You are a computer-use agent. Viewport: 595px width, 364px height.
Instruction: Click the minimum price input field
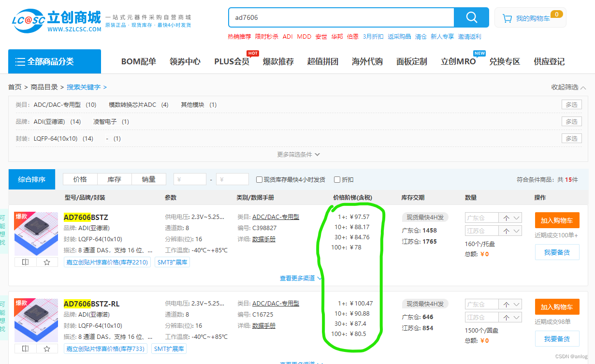[190, 179]
